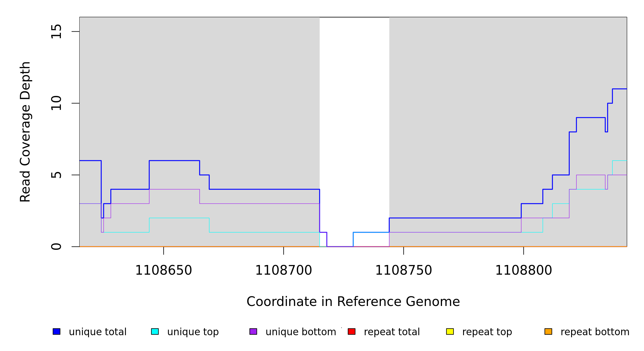Image resolution: width=644 pixels, height=351 pixels.
Task: Click the yellow repeat top legend swatch
Action: pos(450,332)
